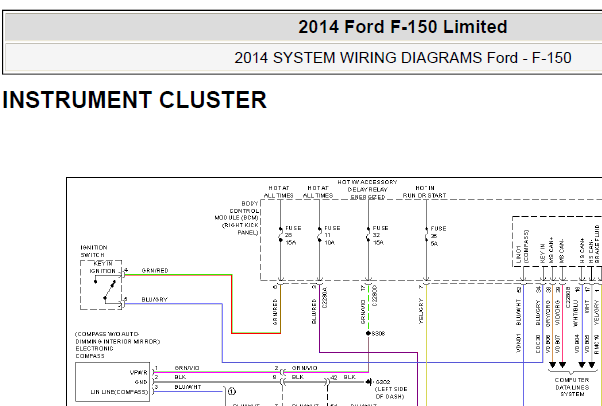Click the "C2280B" connector label

[x=569, y=297]
